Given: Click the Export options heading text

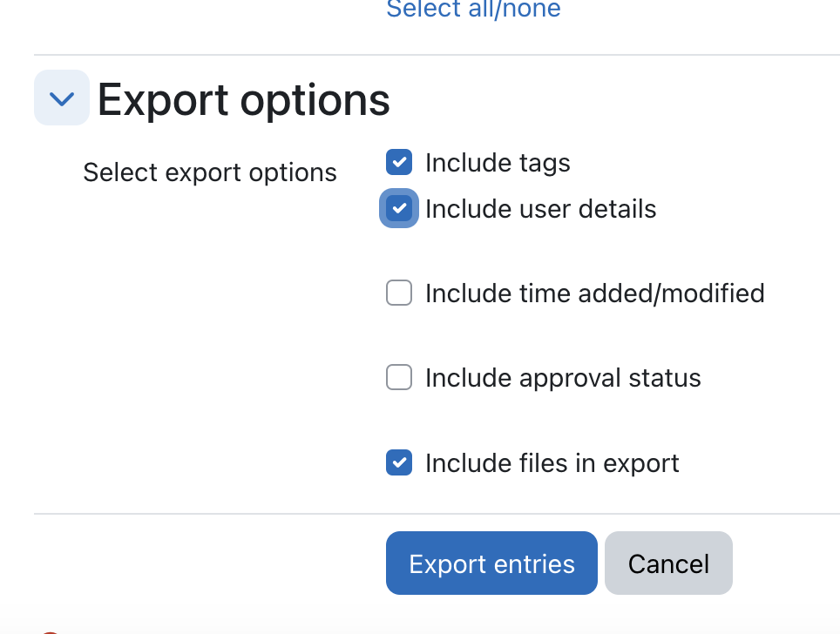Looking at the screenshot, I should point(244,100).
